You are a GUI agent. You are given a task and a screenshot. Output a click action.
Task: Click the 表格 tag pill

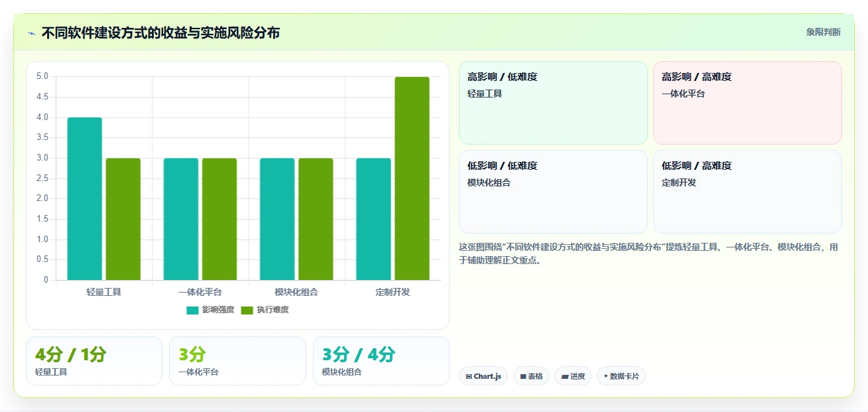[x=531, y=376]
